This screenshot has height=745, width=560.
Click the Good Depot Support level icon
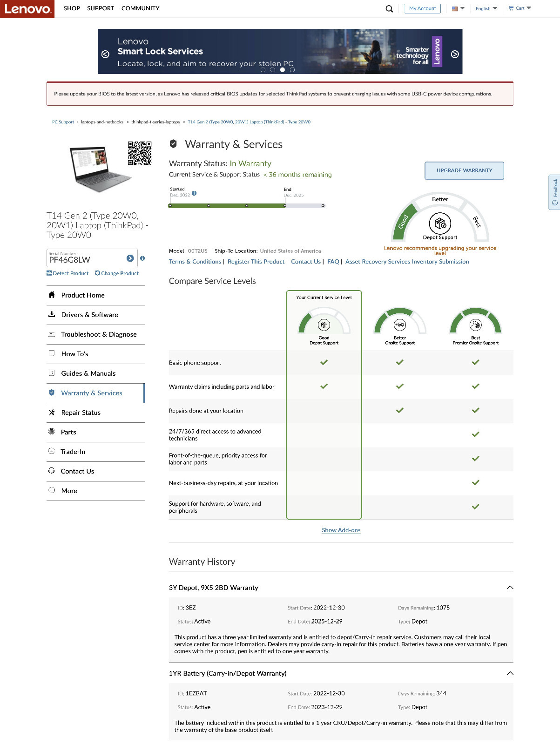324,325
